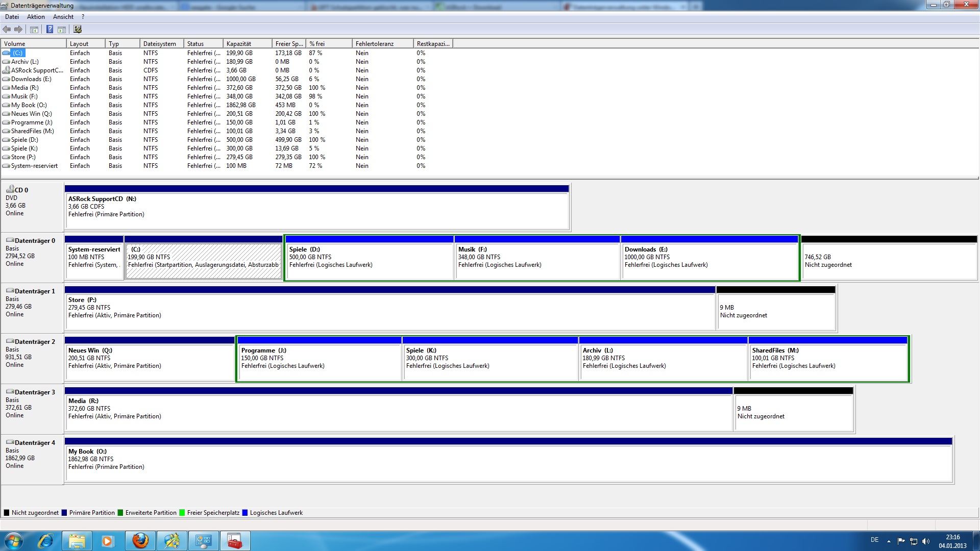Click the blue help question mark icon
This screenshot has height=551, width=980.
tap(50, 30)
